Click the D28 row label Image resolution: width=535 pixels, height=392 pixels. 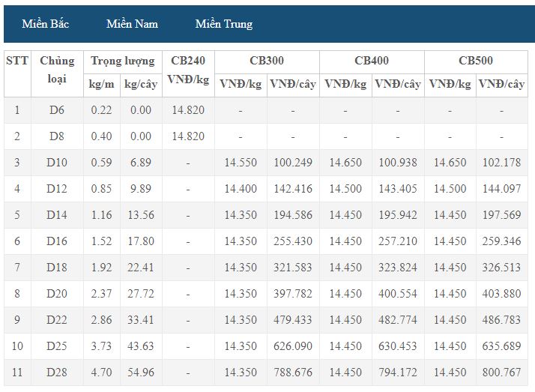coord(57,373)
